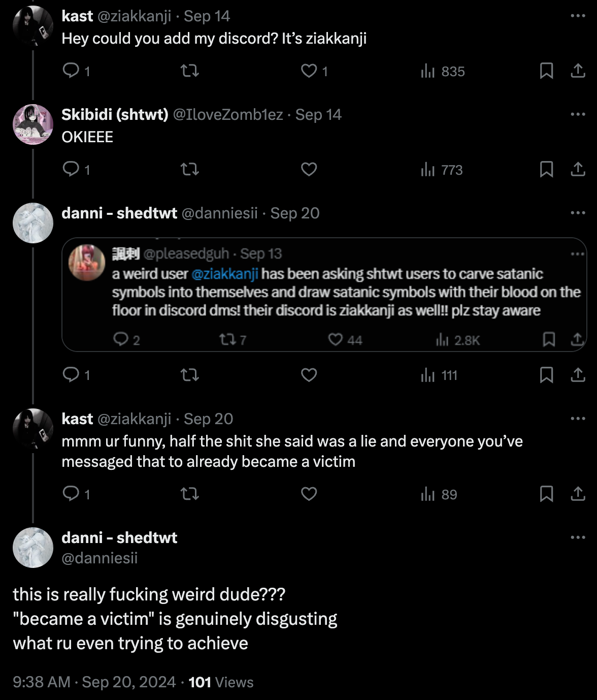Image resolution: width=597 pixels, height=700 pixels.
Task: Like Skibidi's OKIEEE tweet
Action: click(x=309, y=169)
